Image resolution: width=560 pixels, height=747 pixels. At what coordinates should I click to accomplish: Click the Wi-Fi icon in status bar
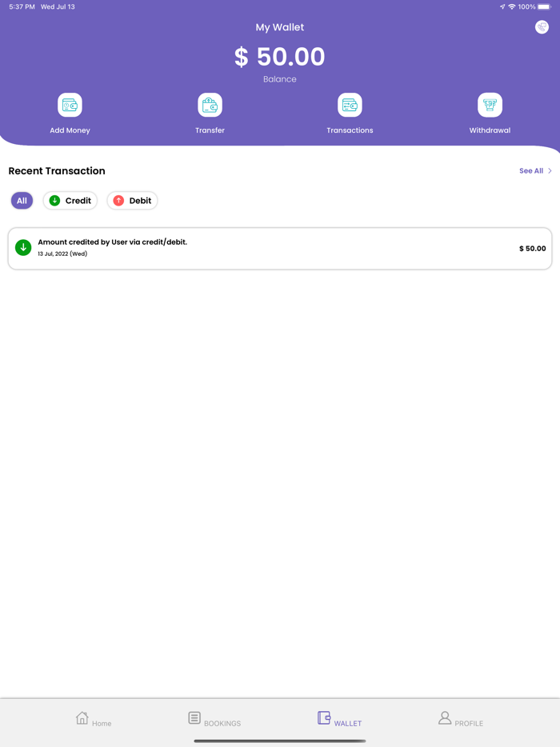[512, 6]
